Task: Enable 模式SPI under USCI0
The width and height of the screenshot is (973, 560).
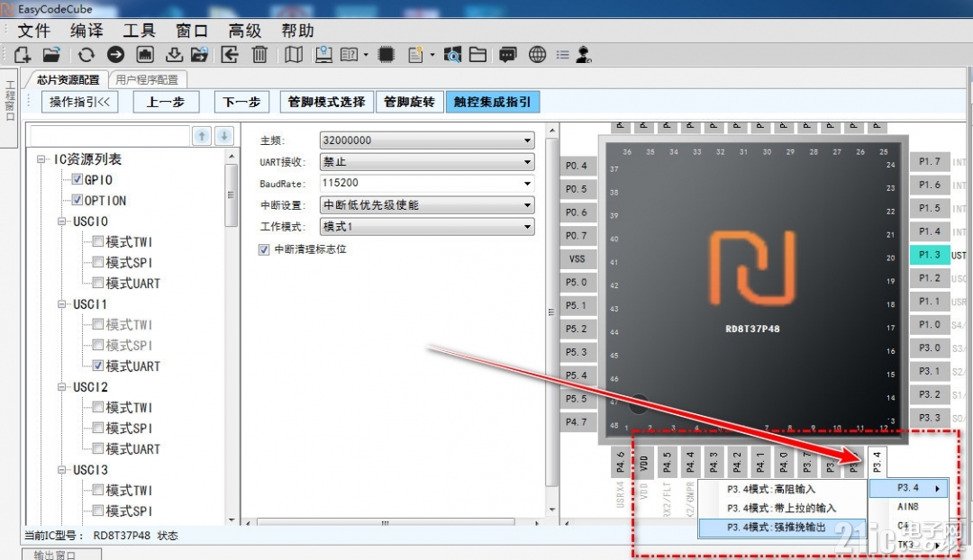Action: 98,262
